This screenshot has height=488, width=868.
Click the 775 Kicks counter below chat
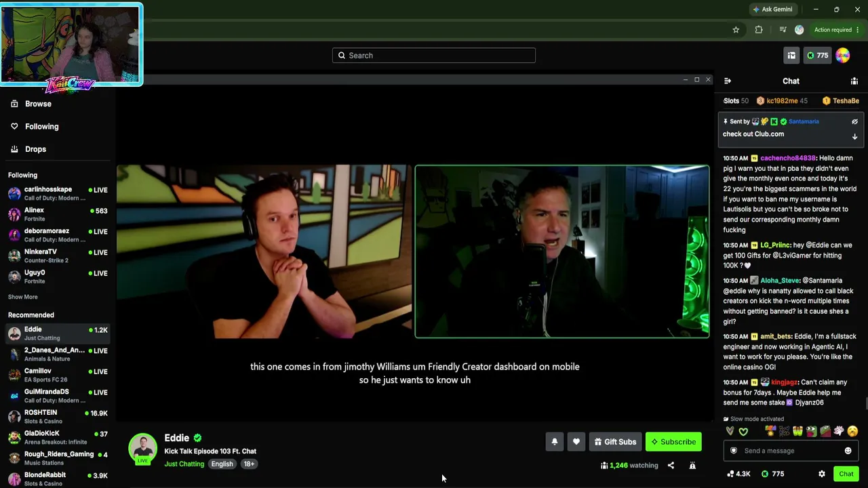click(x=772, y=474)
